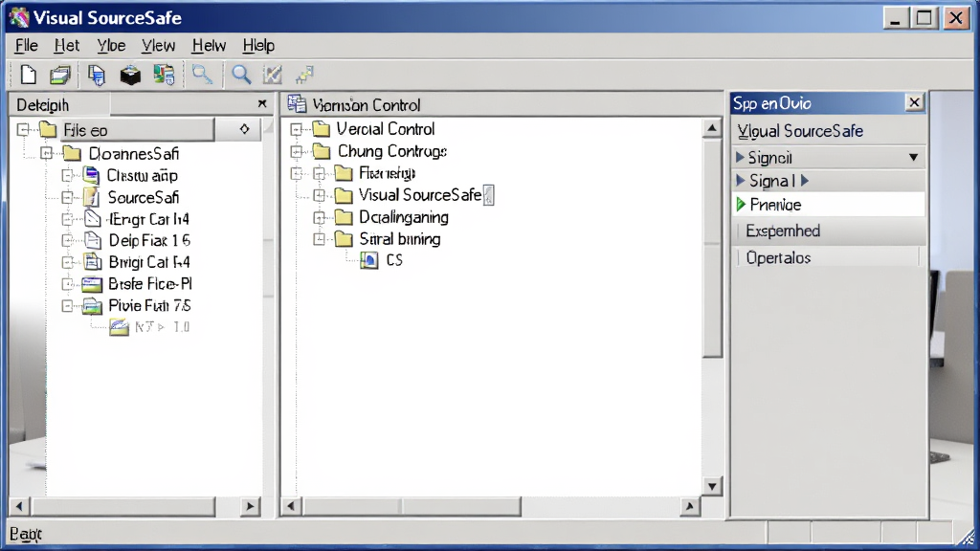The image size is (980, 551).
Task: Click the greyed icon at tree bottom
Action: 119,327
